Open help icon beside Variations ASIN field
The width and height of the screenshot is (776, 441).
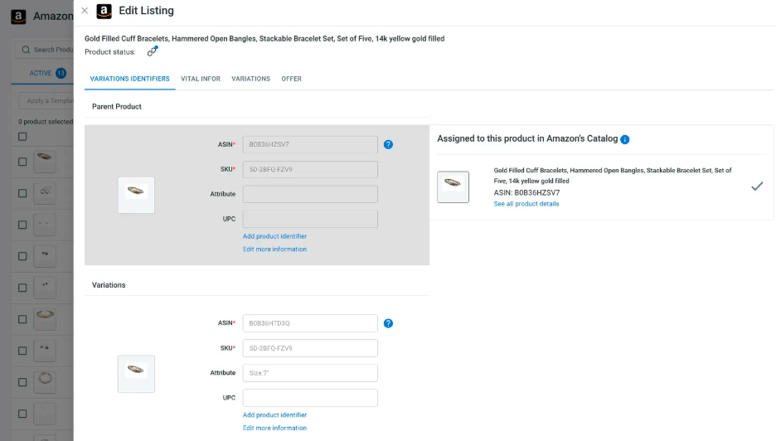(388, 323)
